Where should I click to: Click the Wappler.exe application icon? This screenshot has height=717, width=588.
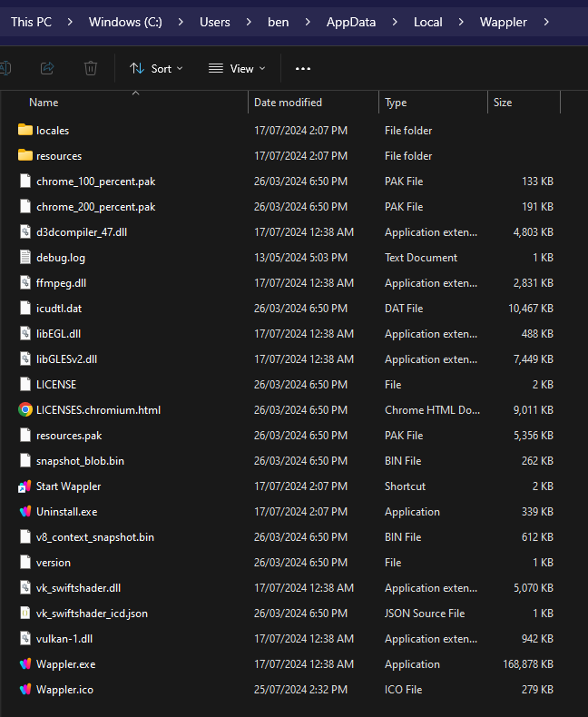click(25, 664)
